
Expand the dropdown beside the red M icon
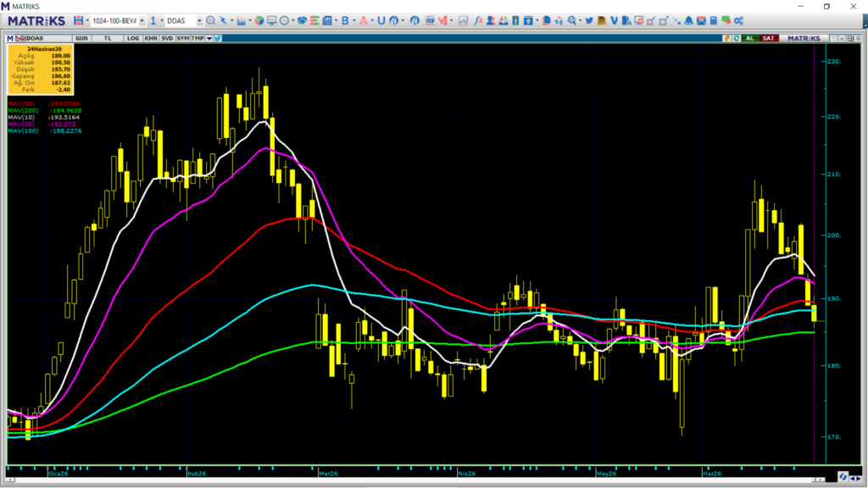[451, 20]
